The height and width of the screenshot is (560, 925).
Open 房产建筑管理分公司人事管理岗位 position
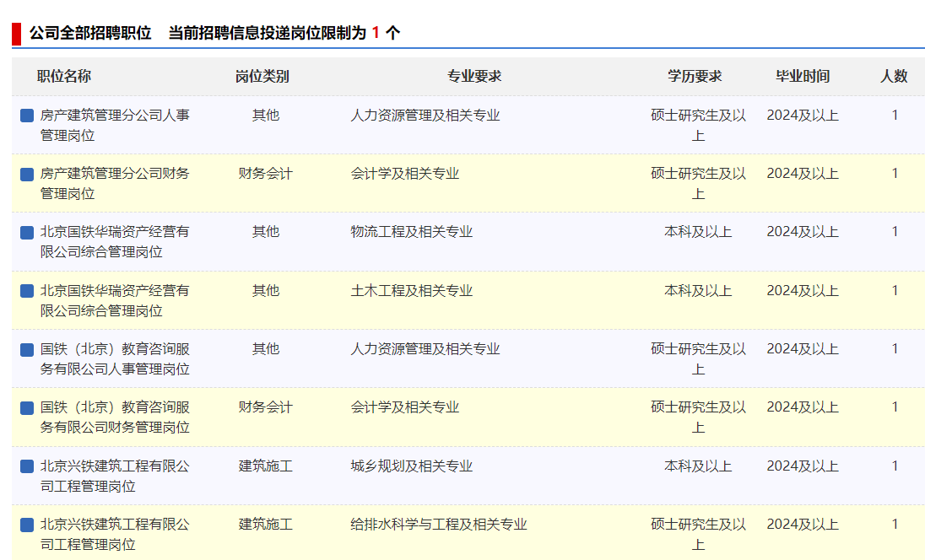[115, 125]
